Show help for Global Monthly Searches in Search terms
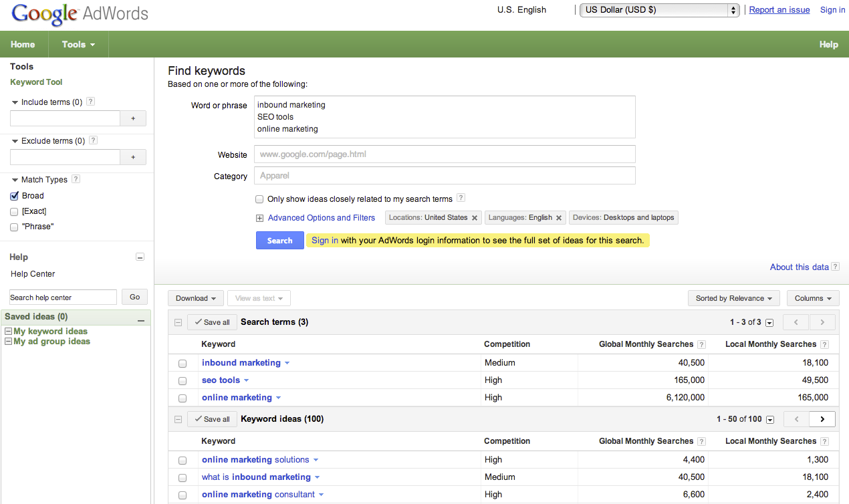The height and width of the screenshot is (504, 849). [x=701, y=345]
